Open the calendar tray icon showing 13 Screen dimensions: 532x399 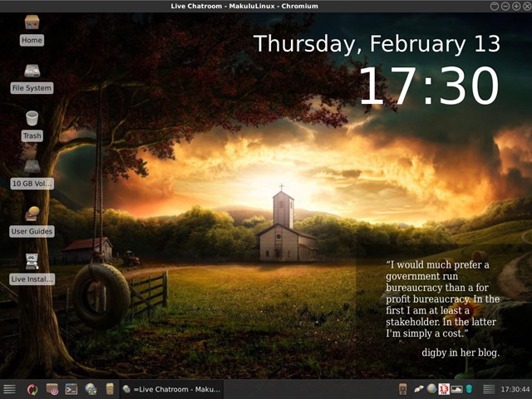point(444,389)
